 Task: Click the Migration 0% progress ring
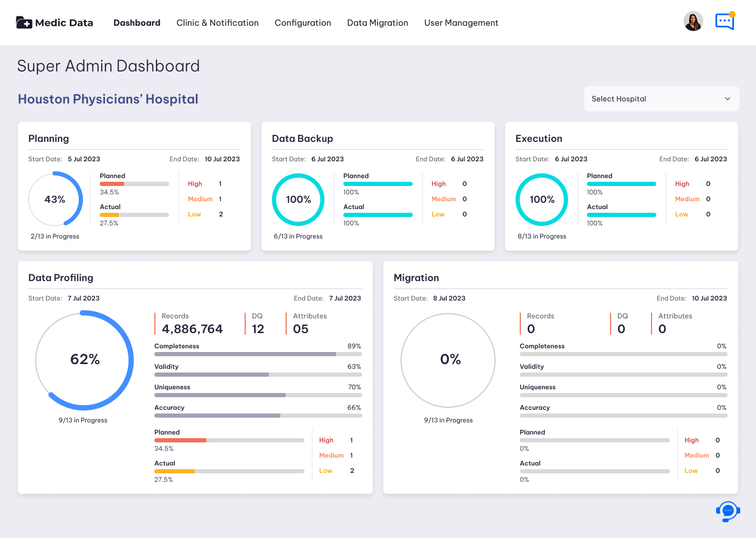click(x=448, y=360)
